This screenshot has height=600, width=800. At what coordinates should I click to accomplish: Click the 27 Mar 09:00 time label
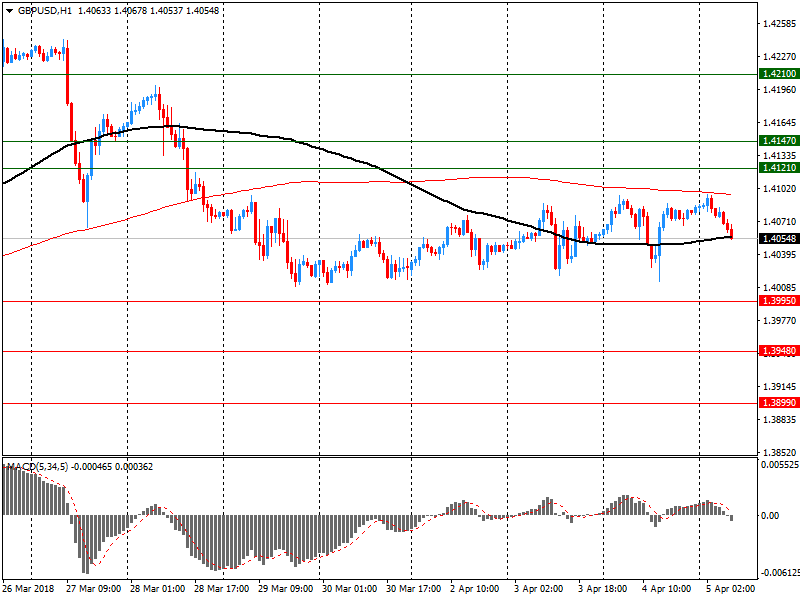pos(93,588)
